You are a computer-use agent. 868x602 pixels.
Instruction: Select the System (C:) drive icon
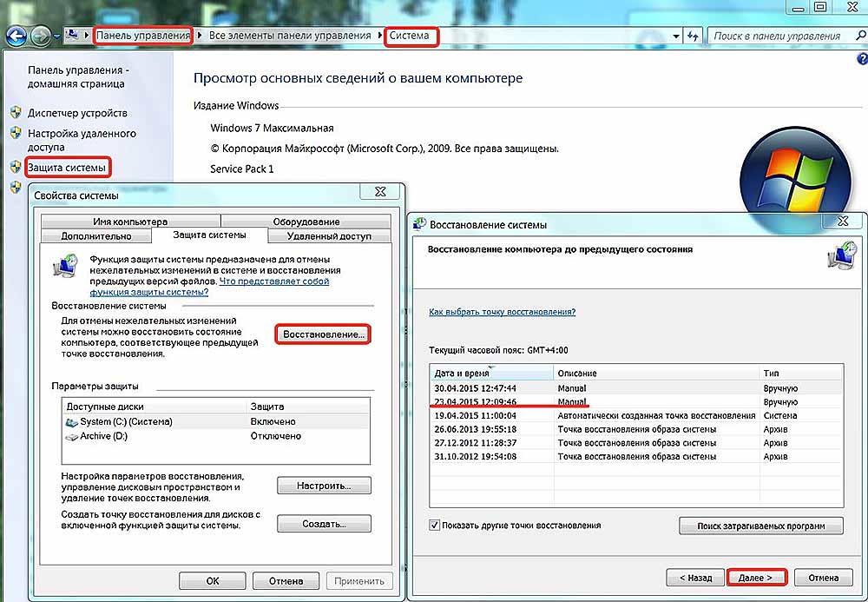click(71, 422)
